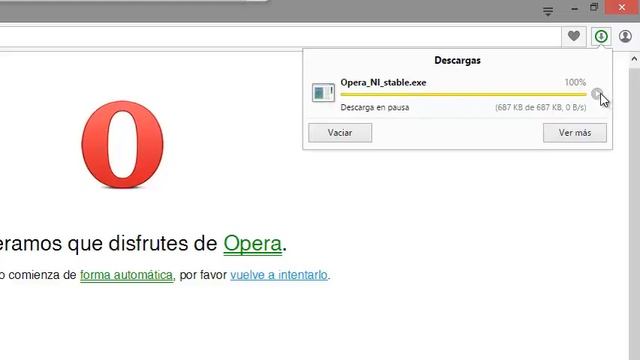Viewport: 640px width, 360px height.
Task: Click the red Opera logo
Action: (x=122, y=144)
